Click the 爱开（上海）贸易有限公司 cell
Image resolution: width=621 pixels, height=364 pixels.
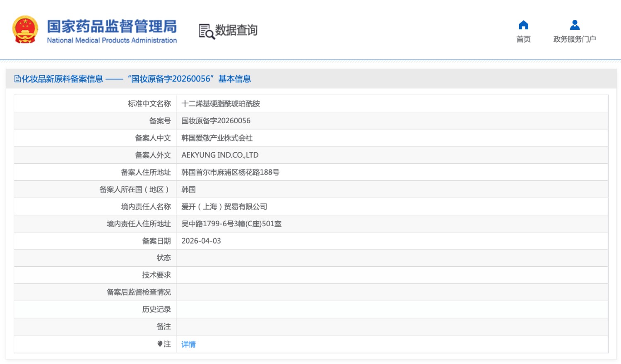coord(224,207)
